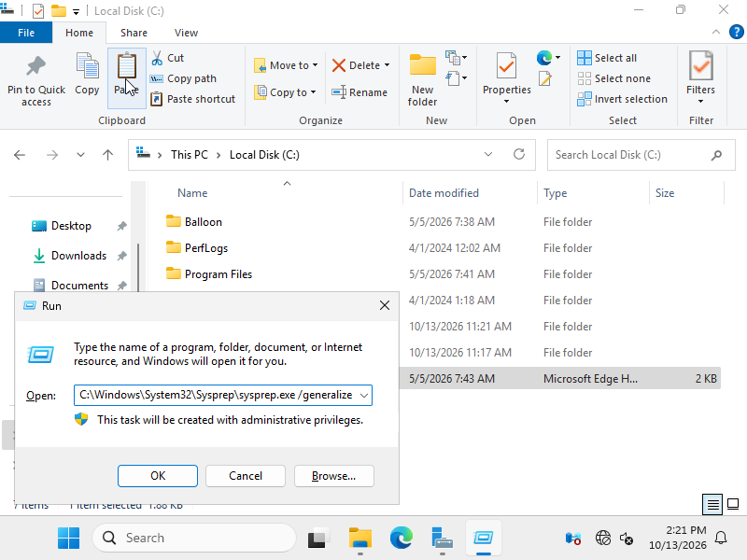
Task: Click the taskbar Search box
Action: tap(194, 538)
